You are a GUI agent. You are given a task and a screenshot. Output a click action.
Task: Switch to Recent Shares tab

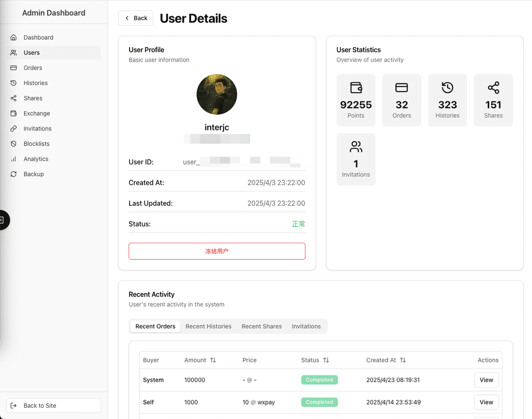[262, 326]
